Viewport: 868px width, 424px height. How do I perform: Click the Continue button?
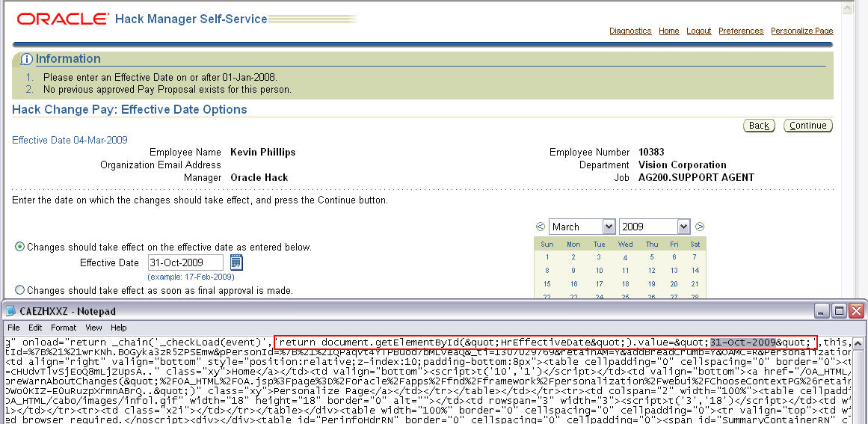[x=808, y=126]
